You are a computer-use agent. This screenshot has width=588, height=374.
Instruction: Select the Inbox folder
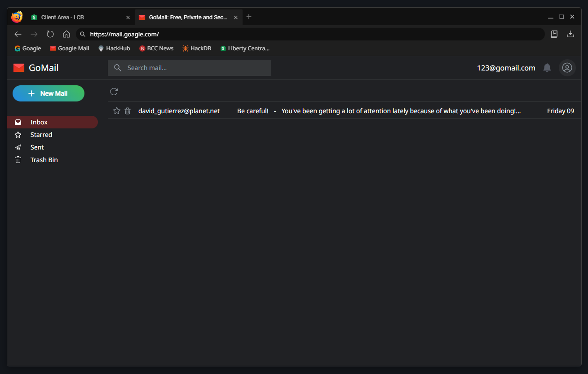coord(39,122)
